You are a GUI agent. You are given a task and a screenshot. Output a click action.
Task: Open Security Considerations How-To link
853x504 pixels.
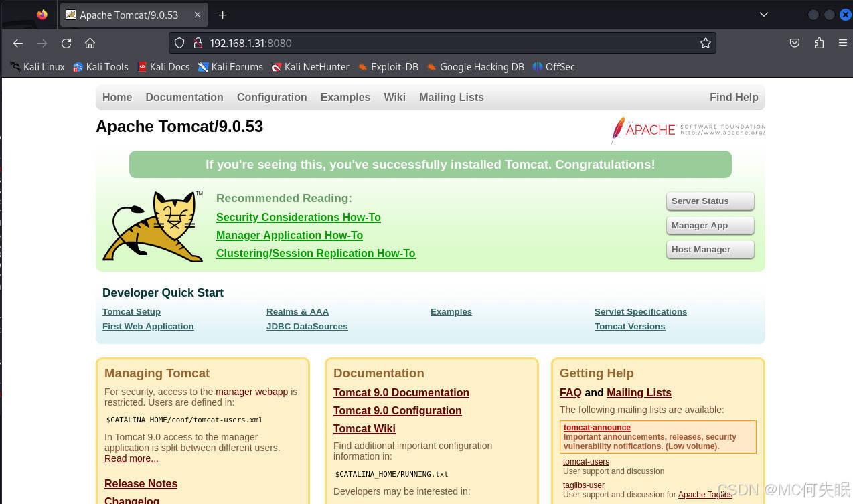299,217
